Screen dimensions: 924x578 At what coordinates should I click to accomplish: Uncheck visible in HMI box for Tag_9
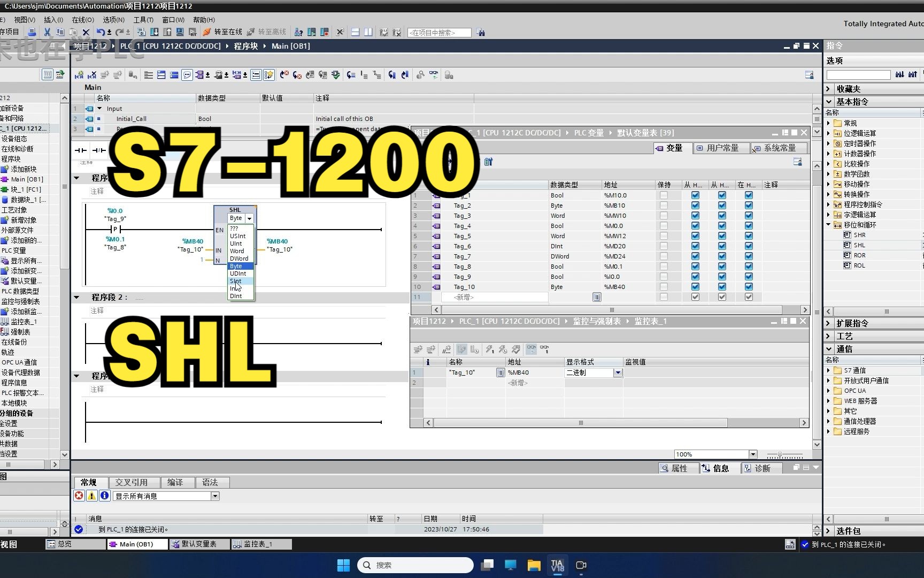(x=749, y=277)
